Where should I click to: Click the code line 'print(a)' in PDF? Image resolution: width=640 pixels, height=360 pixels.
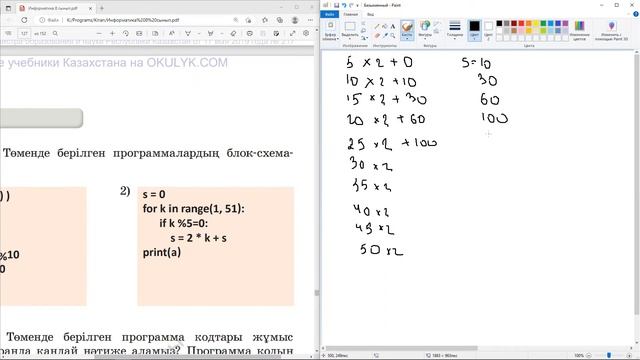click(x=162, y=252)
